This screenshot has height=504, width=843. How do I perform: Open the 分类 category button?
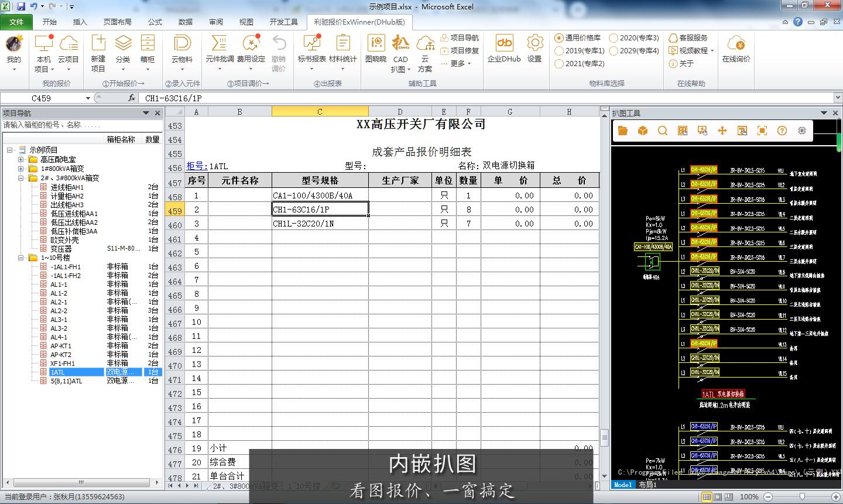pos(123,53)
